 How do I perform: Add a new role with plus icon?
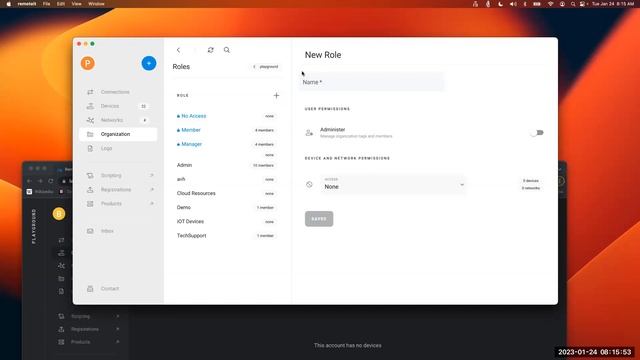[276, 96]
